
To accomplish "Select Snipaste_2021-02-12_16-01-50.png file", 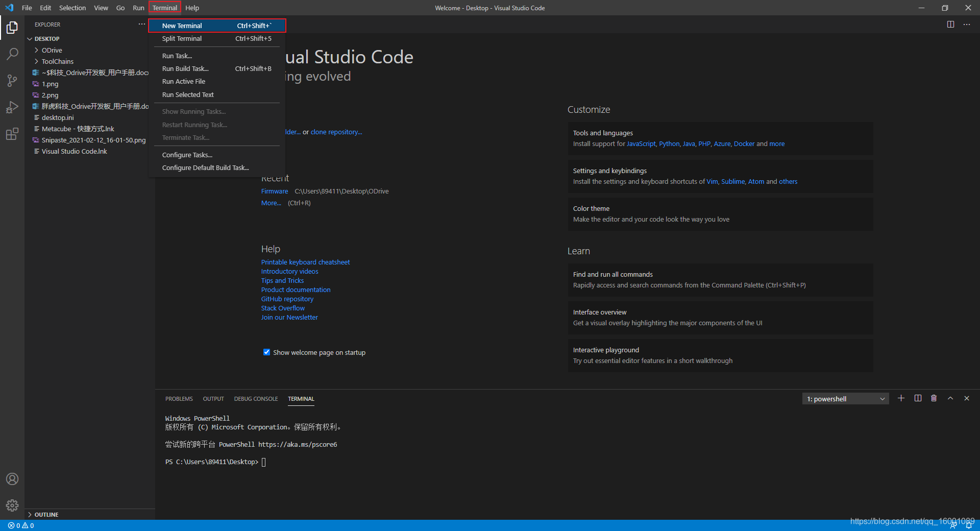I will tap(93, 140).
